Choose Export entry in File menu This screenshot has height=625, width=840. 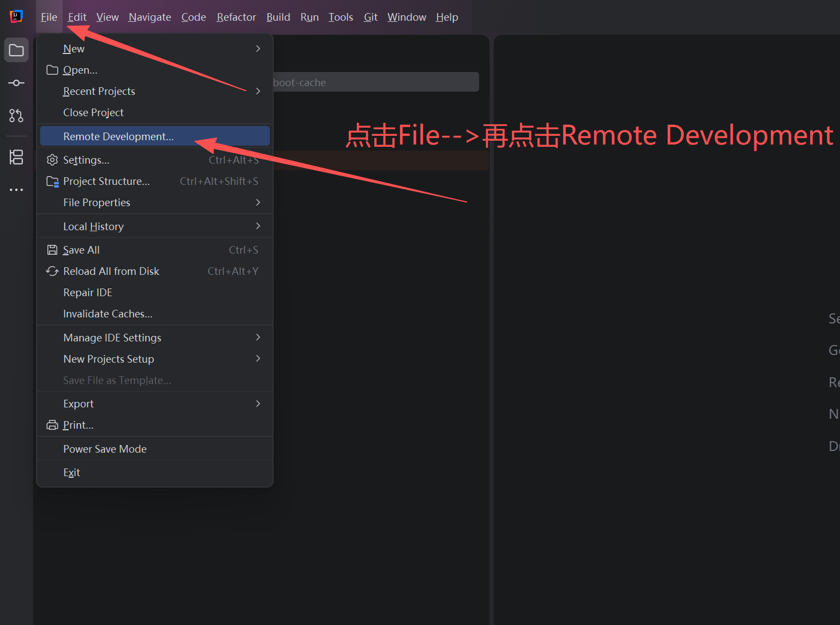(x=155, y=404)
